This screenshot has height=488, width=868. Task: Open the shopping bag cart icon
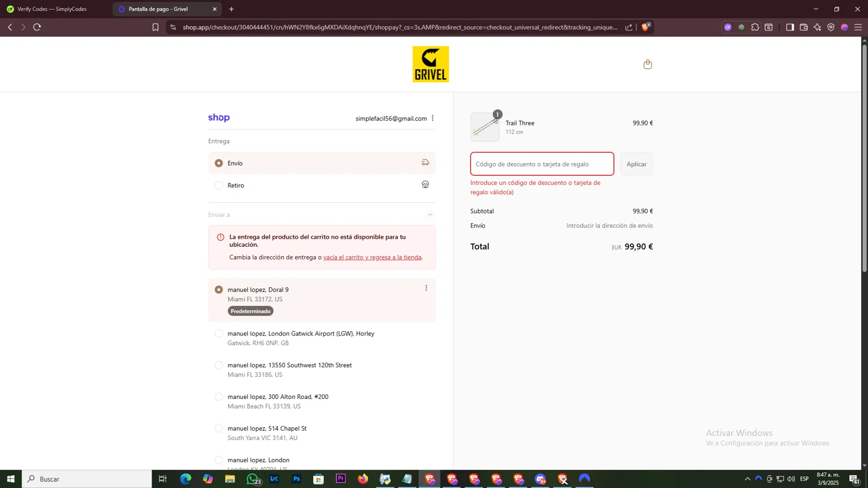(648, 64)
